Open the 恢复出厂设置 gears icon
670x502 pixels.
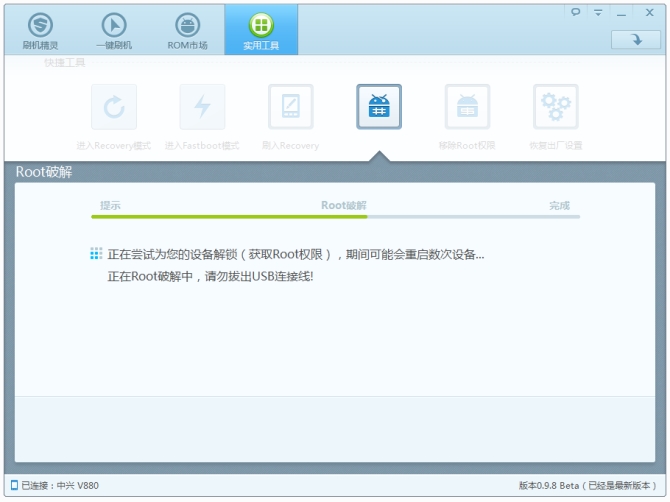(555, 107)
